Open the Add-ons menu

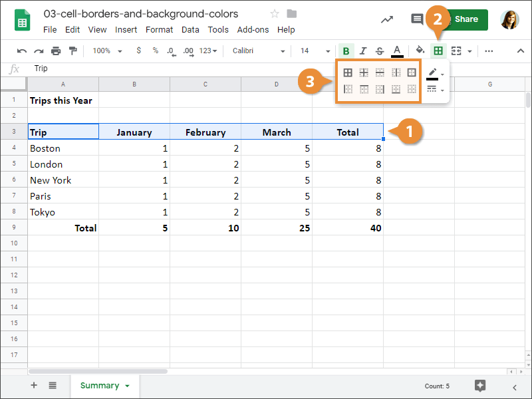tap(253, 30)
